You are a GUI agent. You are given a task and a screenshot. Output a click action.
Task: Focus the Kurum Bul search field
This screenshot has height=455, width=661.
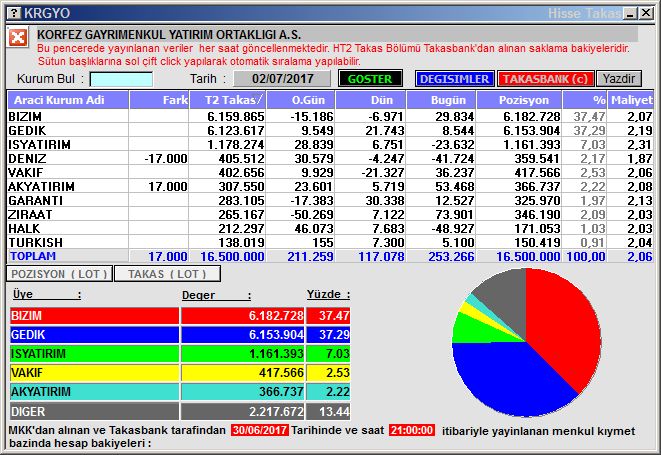[121, 79]
